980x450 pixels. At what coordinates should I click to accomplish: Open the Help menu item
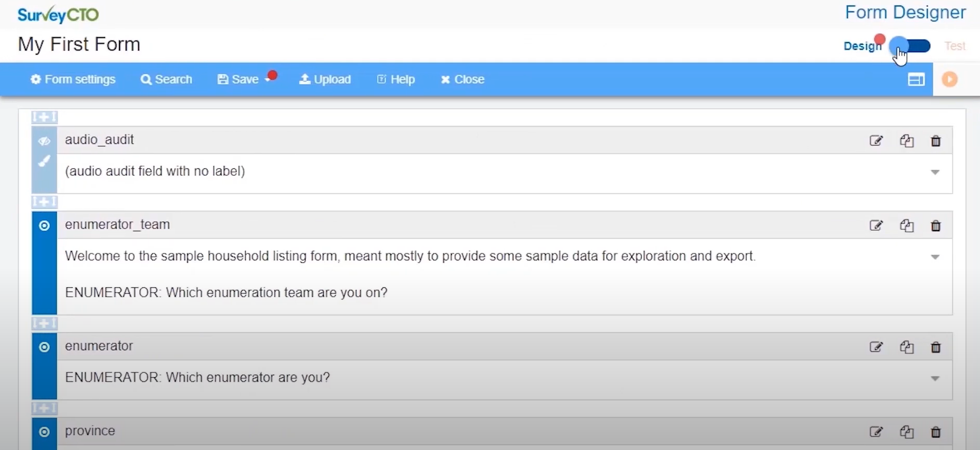[396, 80]
